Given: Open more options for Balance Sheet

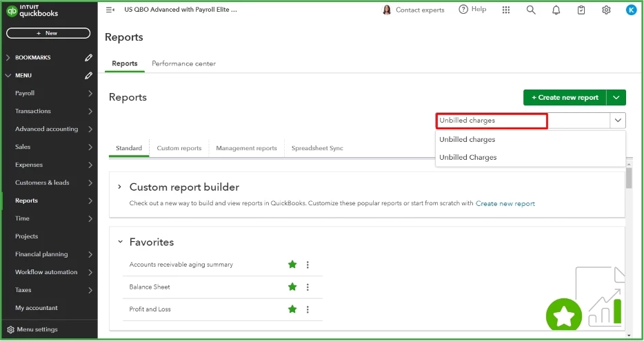Looking at the screenshot, I should point(308,287).
